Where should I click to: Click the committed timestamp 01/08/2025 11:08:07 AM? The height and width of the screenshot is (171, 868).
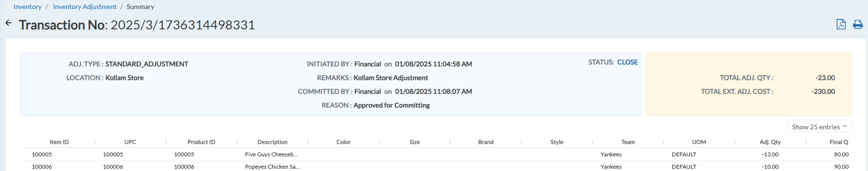(x=433, y=91)
